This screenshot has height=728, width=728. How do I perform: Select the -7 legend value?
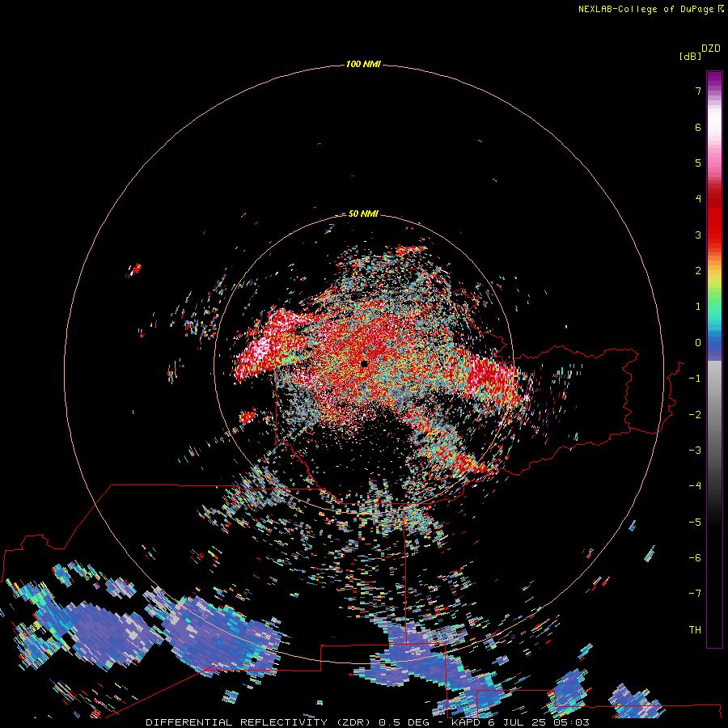click(695, 594)
